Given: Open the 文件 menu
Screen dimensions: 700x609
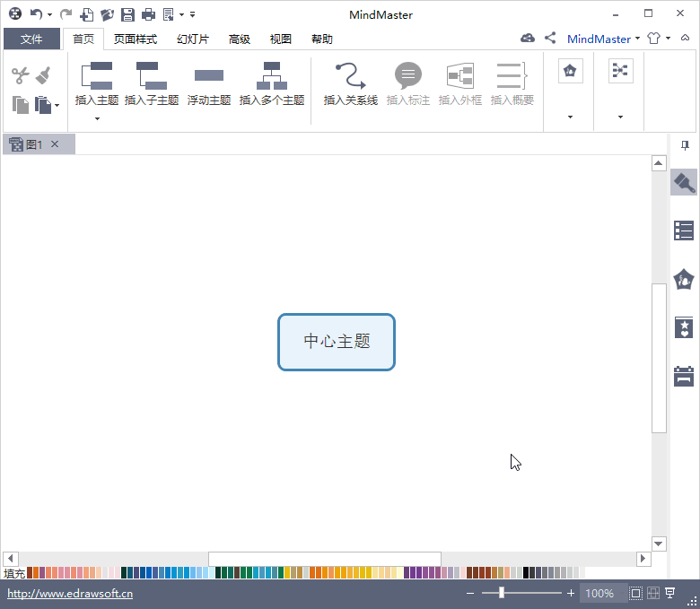Looking at the screenshot, I should coord(31,39).
